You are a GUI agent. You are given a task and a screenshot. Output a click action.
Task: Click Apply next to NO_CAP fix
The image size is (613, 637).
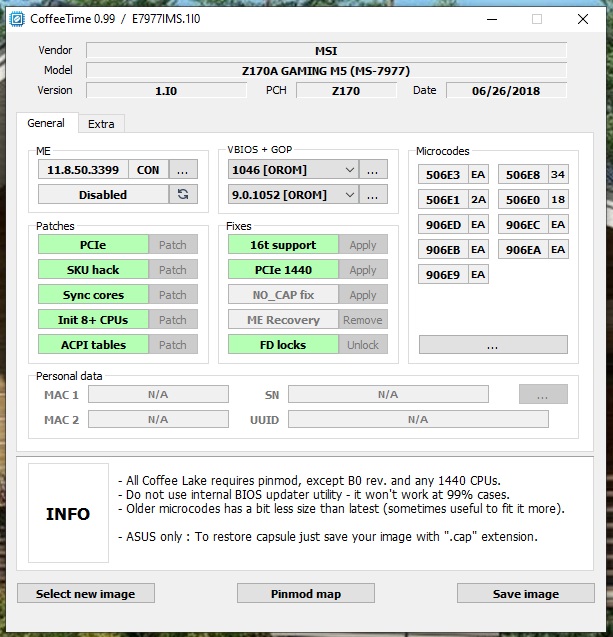click(x=363, y=295)
